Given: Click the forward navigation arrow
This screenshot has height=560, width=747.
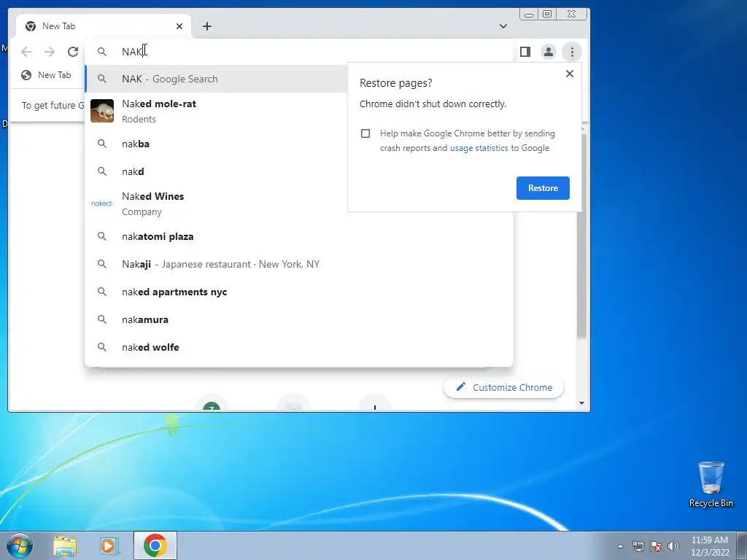Looking at the screenshot, I should click(50, 52).
